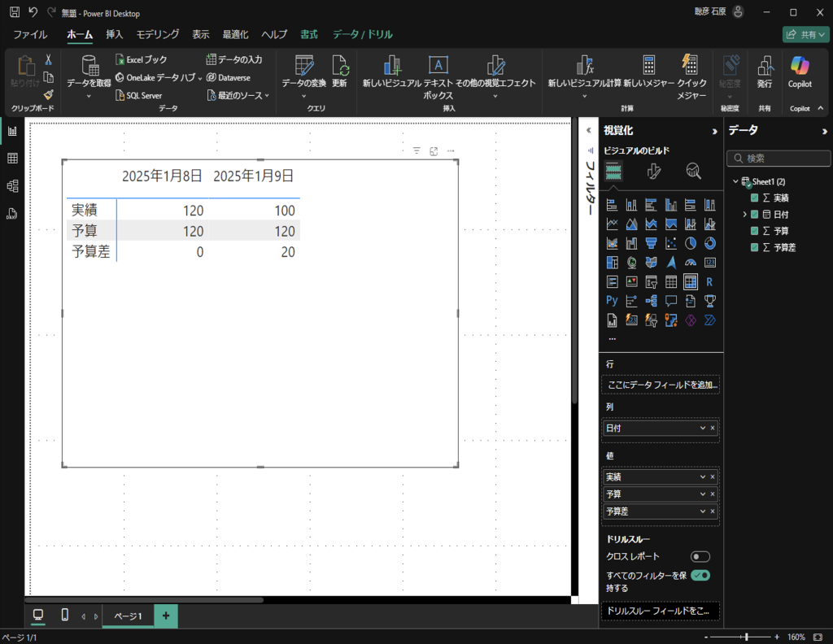The height and width of the screenshot is (644, 833).
Task: Collapse the Sheet1 (2) table tree
Action: tap(735, 181)
